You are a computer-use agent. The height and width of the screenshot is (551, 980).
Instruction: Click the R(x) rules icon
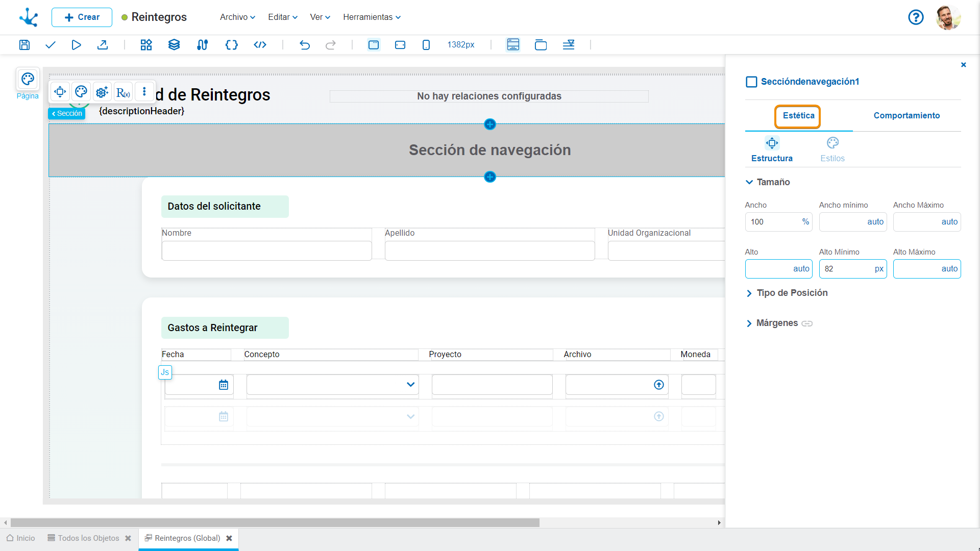[123, 92]
